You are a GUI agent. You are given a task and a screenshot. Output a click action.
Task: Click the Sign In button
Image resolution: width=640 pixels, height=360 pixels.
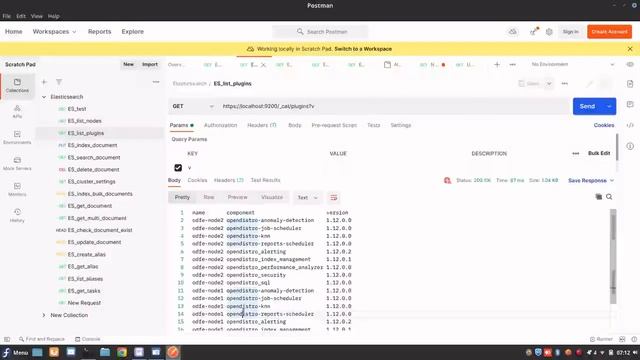point(570,31)
